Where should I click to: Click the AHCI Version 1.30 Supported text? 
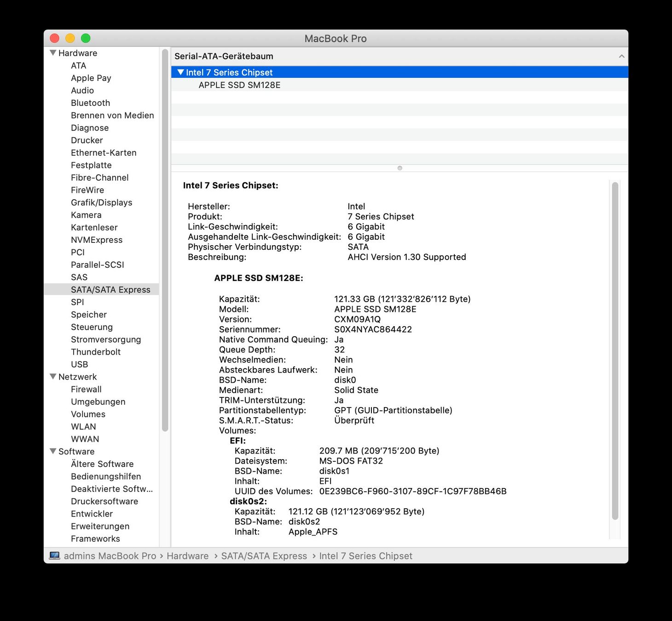click(x=407, y=257)
